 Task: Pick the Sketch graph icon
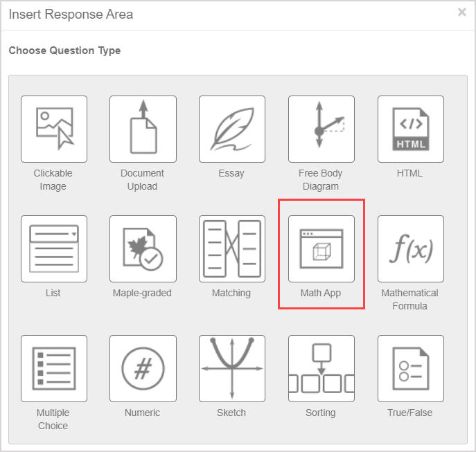[x=231, y=368]
